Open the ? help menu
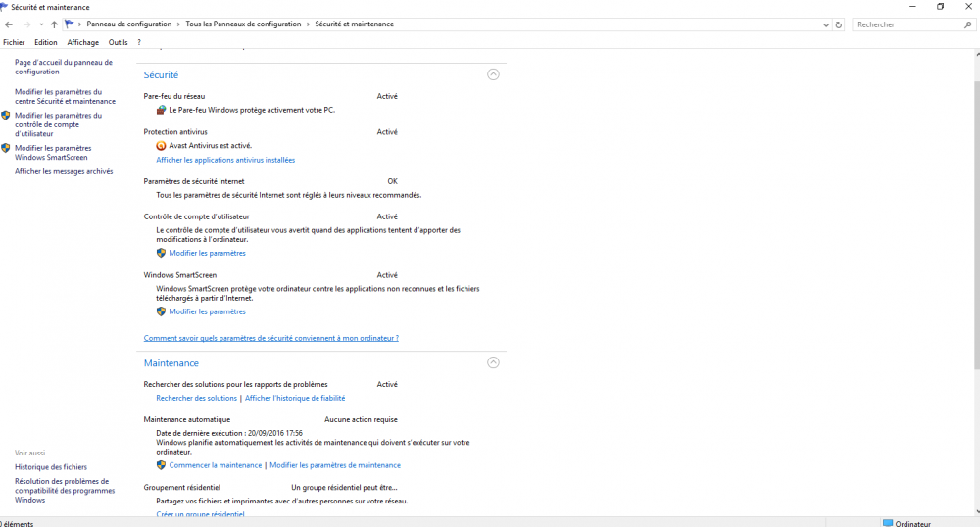The image size is (980, 527). point(139,42)
